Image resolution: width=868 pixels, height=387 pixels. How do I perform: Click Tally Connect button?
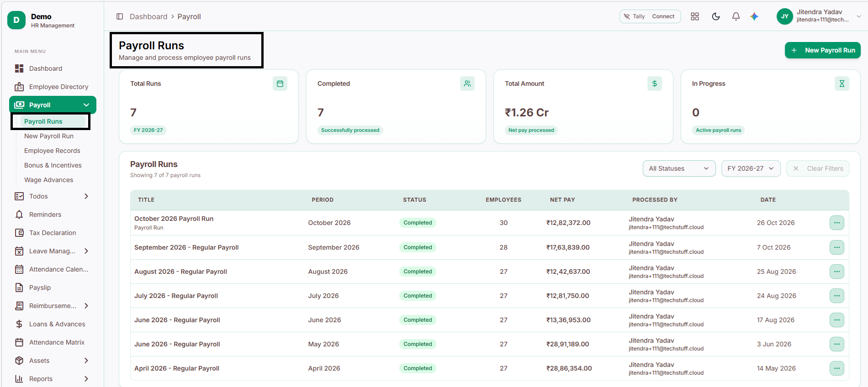pyautogui.click(x=650, y=16)
